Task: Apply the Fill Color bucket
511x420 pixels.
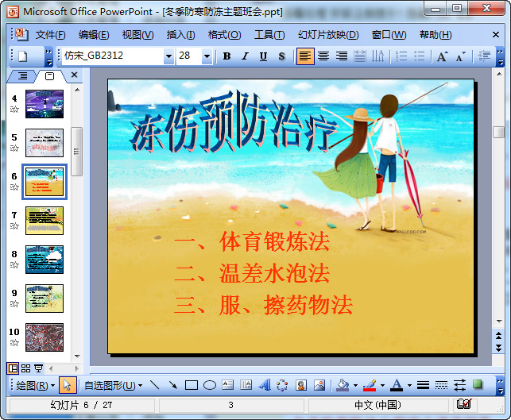Action: 343,385
